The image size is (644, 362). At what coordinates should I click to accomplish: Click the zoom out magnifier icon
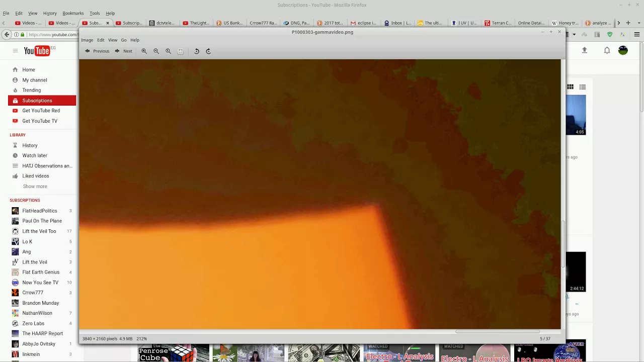click(x=156, y=51)
